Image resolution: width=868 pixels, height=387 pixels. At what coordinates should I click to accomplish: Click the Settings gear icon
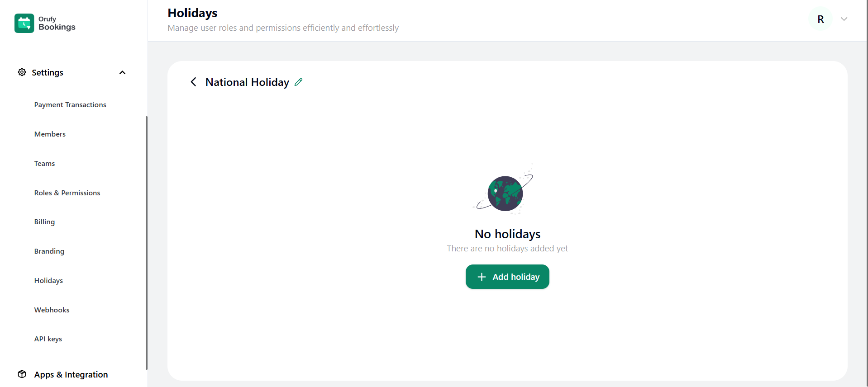tap(22, 72)
